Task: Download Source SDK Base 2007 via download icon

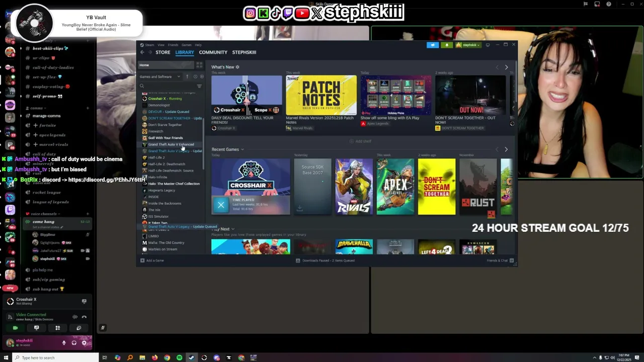Action: [x=299, y=208]
